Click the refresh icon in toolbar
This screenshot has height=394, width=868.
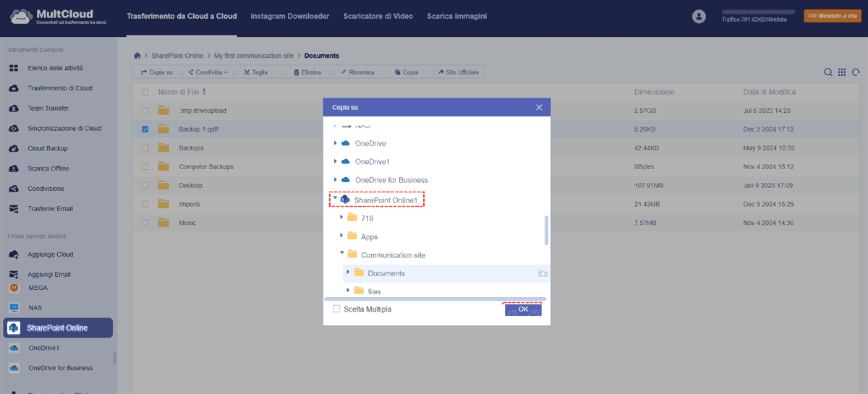pyautogui.click(x=856, y=72)
